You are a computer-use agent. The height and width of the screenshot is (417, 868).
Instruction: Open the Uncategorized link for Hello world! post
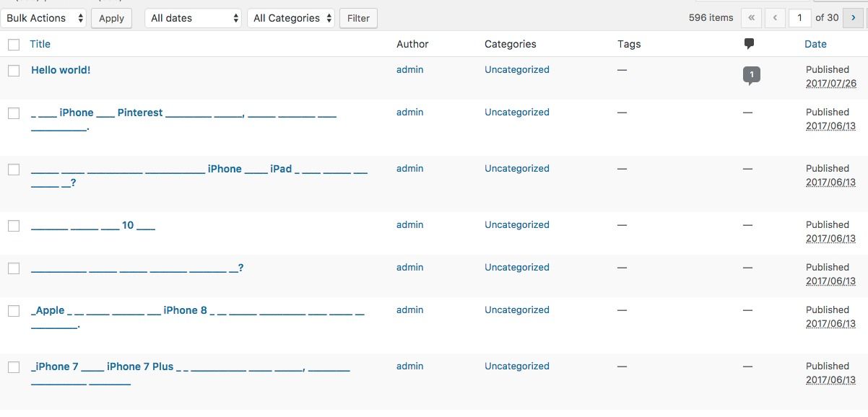(x=516, y=70)
